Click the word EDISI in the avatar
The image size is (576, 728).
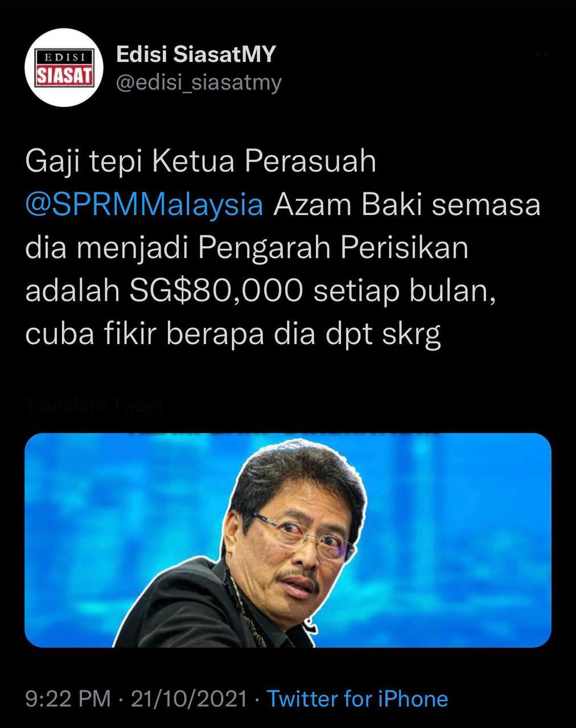coord(64,57)
